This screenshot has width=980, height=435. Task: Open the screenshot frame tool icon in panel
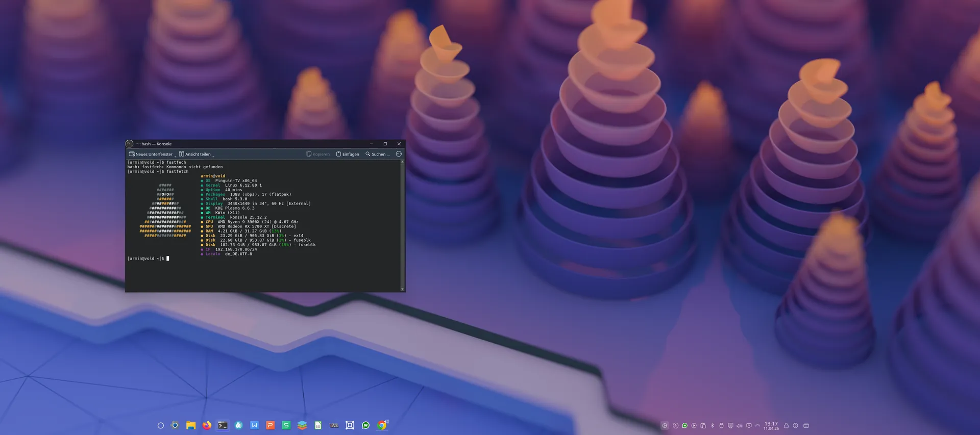click(350, 425)
